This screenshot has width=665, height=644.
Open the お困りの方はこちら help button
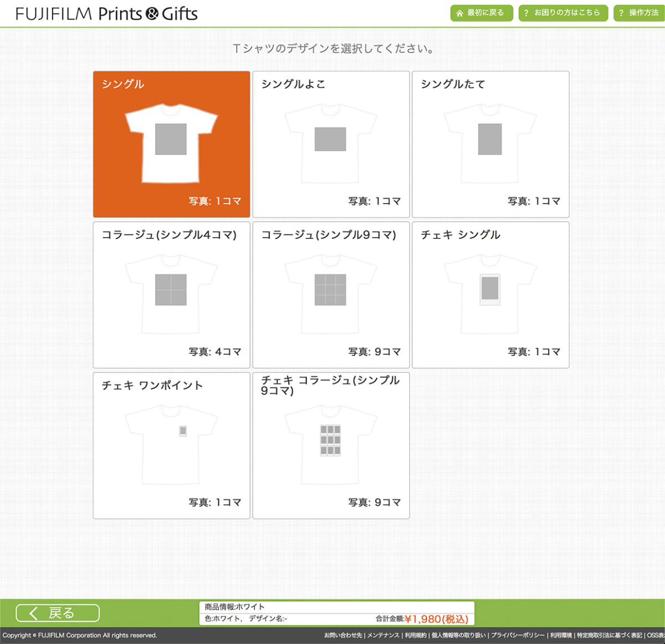(x=562, y=13)
